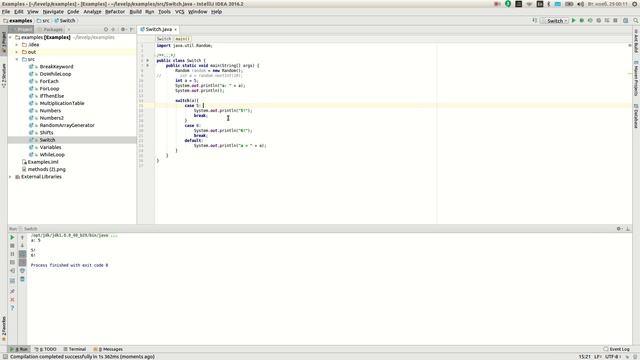Hide the Project tool window

131,29
